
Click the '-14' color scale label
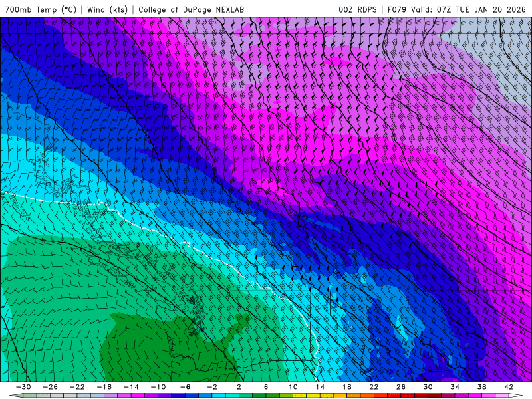click(x=131, y=387)
